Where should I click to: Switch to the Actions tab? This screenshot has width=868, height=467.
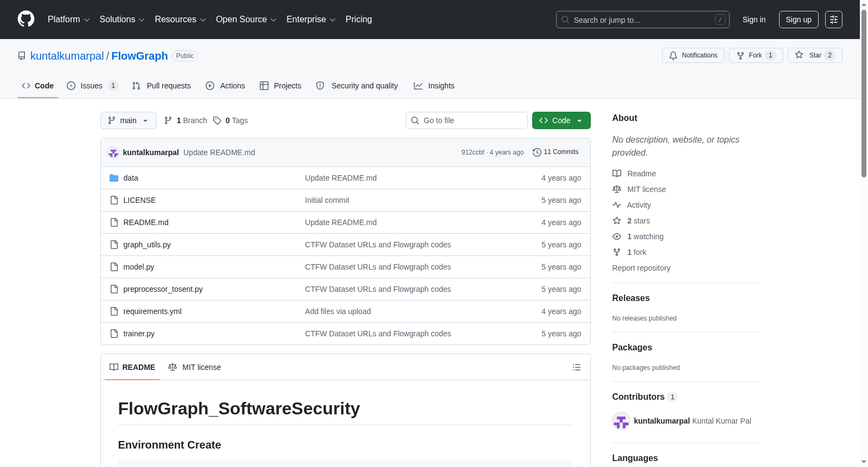226,86
